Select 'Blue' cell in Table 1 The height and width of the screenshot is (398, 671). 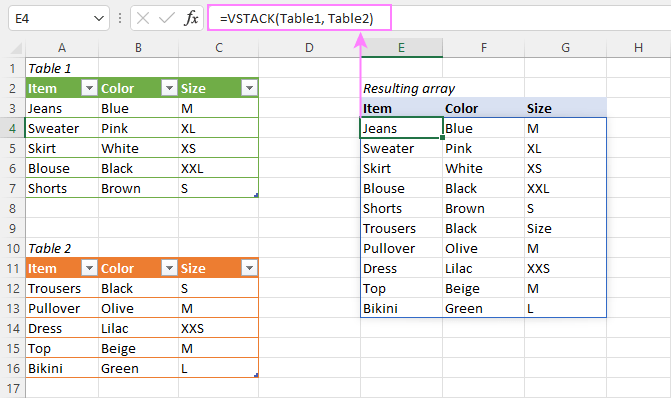[x=138, y=108]
